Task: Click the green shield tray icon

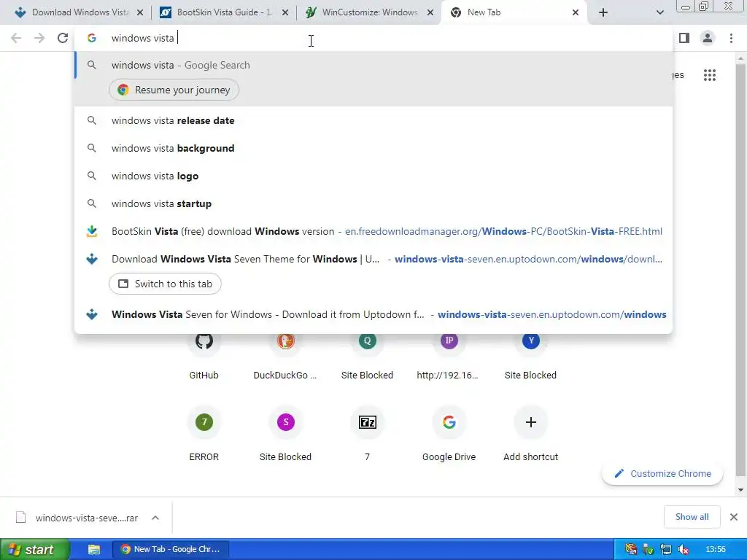Action: coord(649,550)
